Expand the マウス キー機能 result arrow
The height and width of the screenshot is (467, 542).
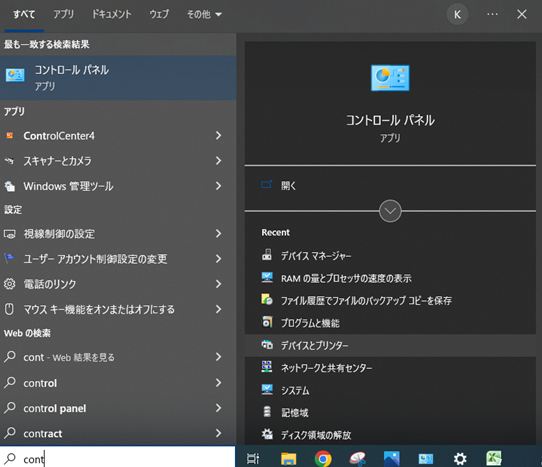218,309
